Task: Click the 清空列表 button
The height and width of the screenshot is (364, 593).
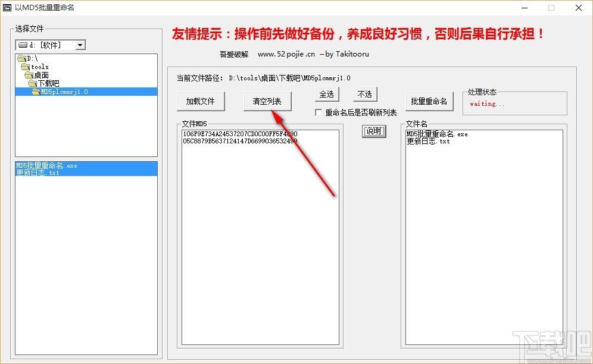Action: [x=267, y=101]
